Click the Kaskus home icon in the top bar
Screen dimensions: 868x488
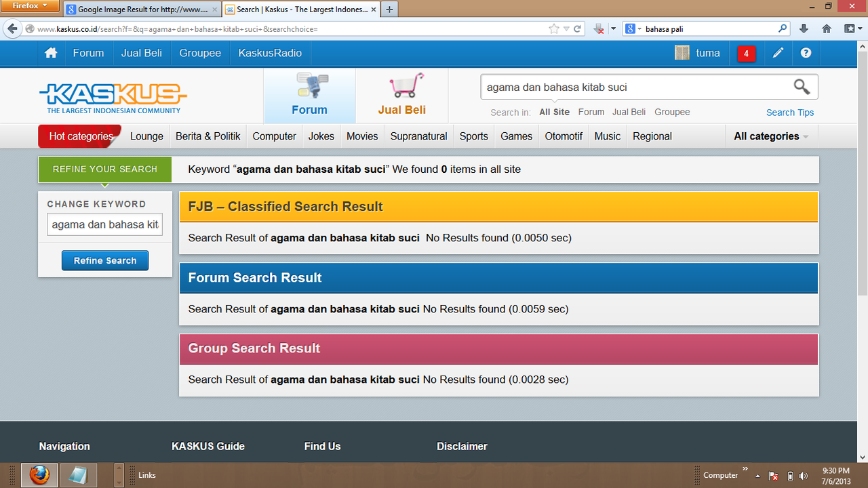(50, 53)
